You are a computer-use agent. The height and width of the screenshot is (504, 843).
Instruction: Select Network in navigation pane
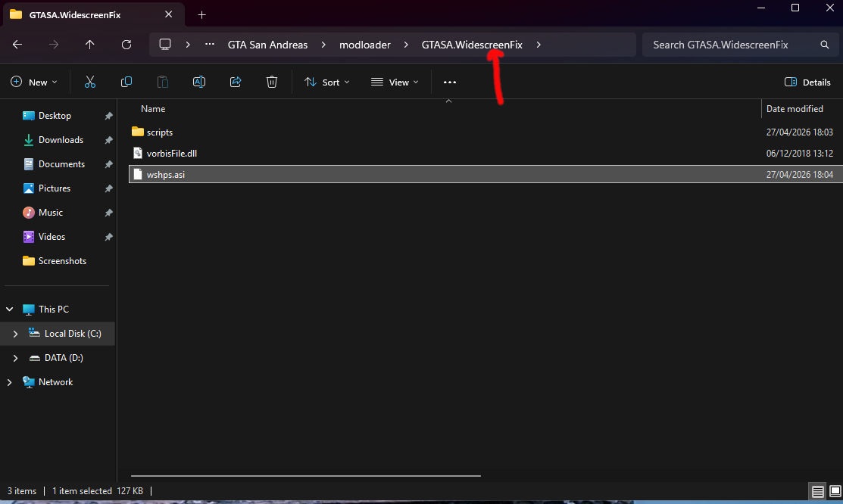point(55,382)
